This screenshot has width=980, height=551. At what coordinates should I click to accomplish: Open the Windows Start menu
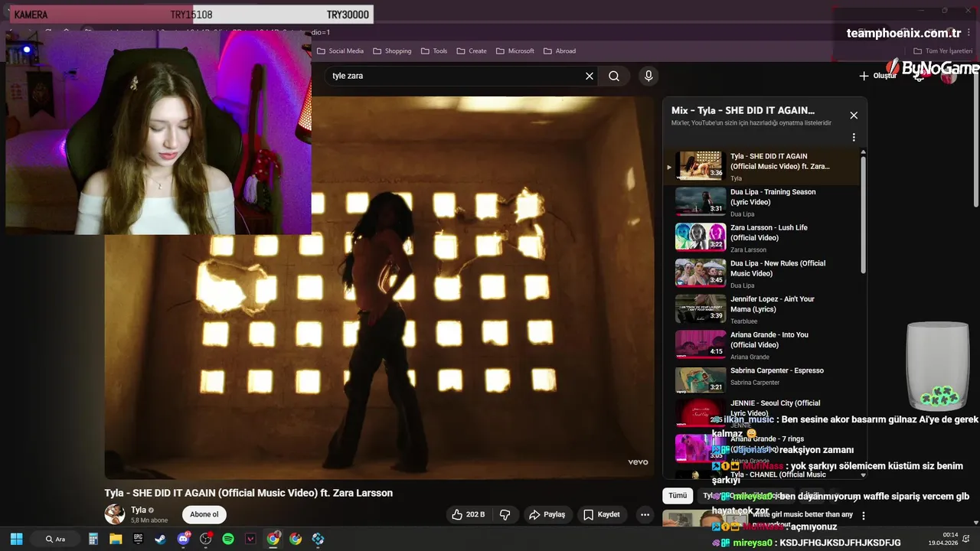(16, 539)
